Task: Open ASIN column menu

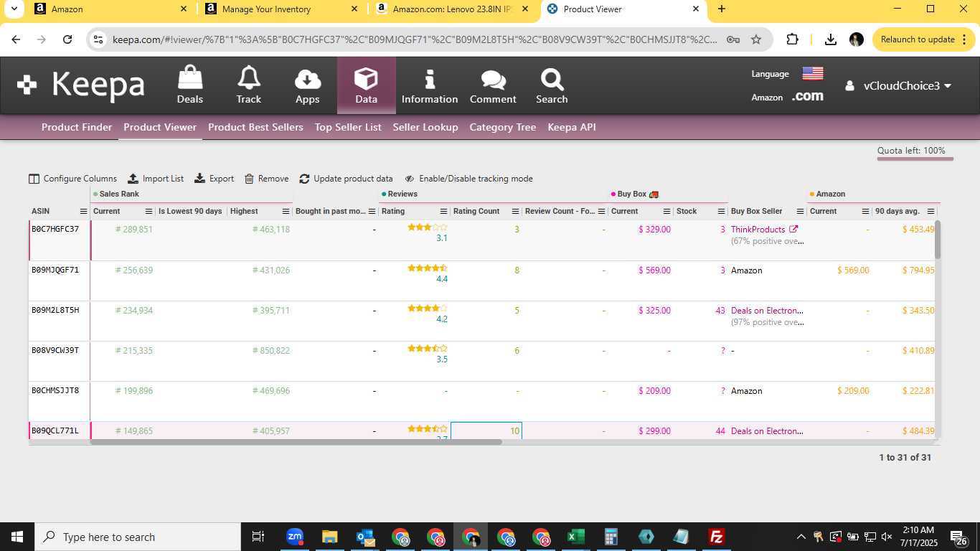Action: 83,212
